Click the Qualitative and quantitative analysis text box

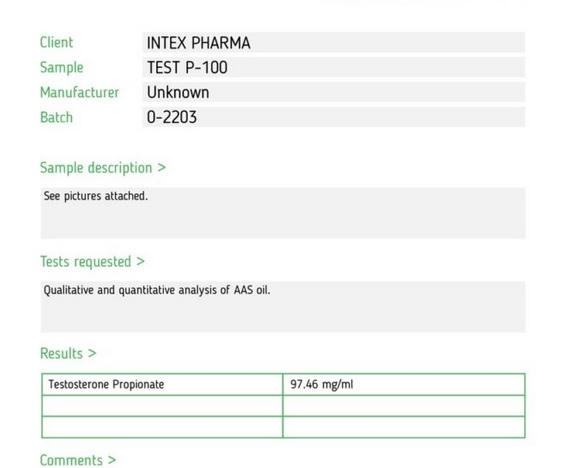(x=283, y=307)
